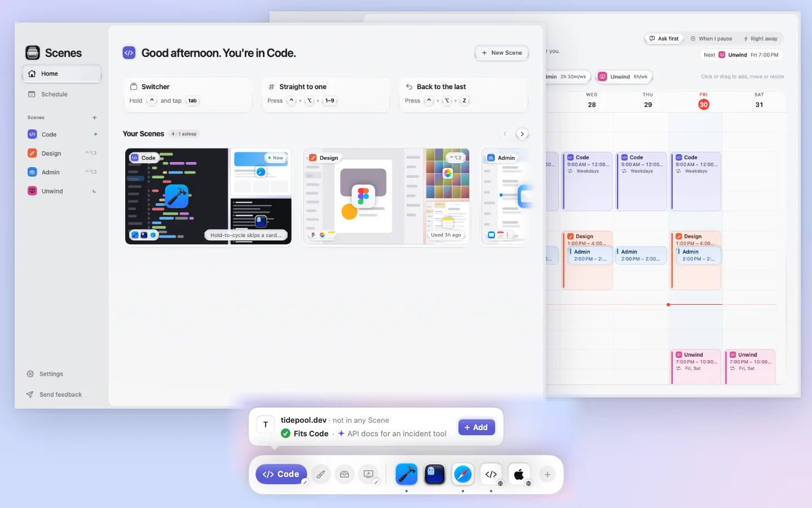Select the 'Ask first' switching mode
812x508 pixels.
pos(664,38)
